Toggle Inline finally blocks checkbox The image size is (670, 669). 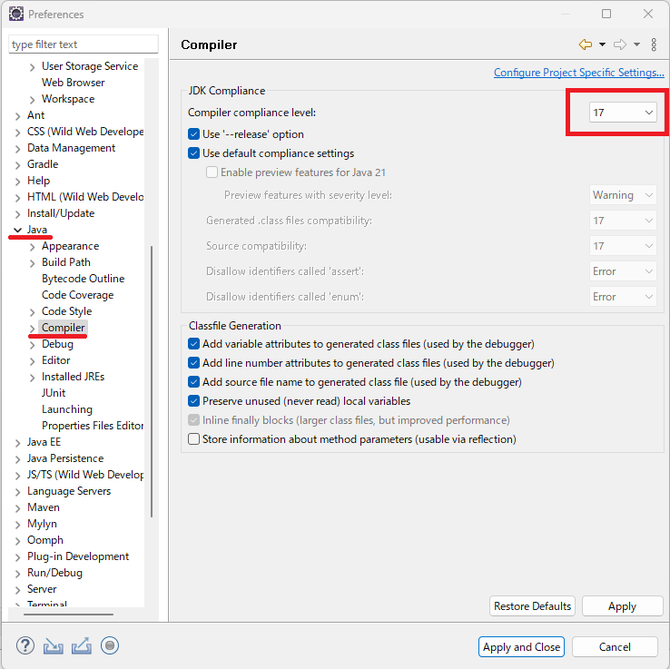[194, 420]
